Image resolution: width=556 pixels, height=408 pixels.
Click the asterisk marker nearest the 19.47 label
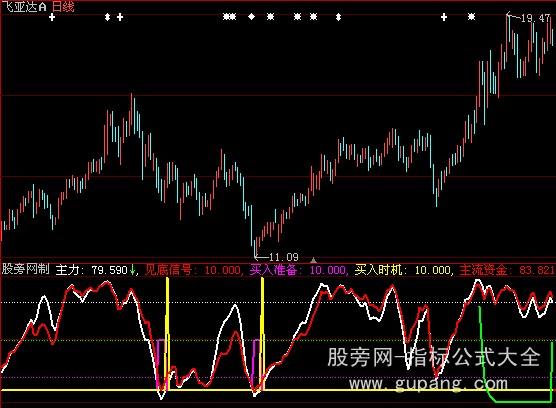point(471,17)
